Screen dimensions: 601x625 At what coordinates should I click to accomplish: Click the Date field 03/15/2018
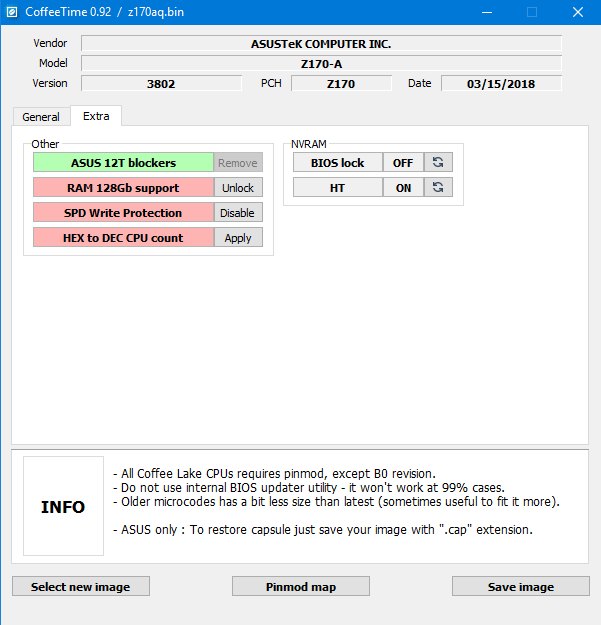(501, 83)
